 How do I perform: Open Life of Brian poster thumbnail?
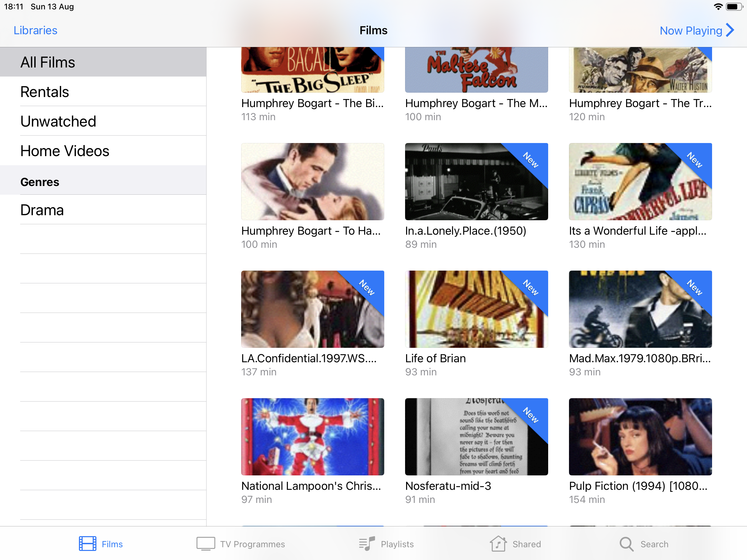pos(477,309)
